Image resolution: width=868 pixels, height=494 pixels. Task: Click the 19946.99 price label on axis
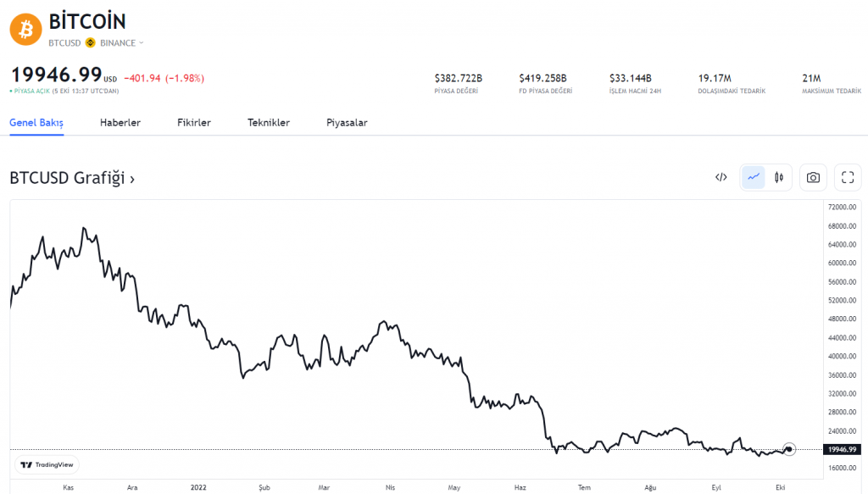pyautogui.click(x=843, y=449)
